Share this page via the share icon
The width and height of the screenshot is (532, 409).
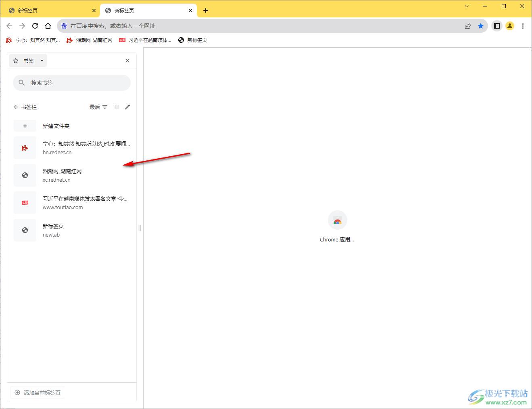click(468, 26)
